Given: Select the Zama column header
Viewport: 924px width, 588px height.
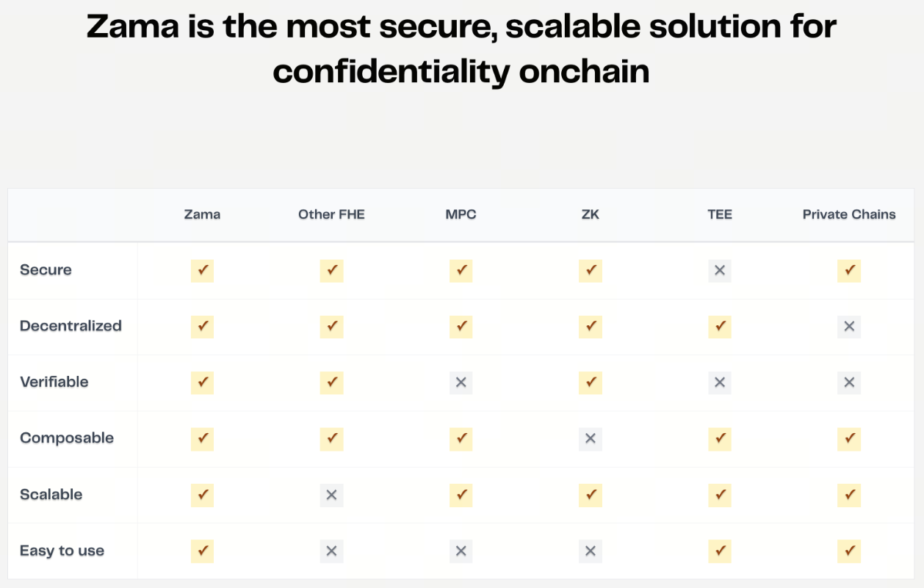Looking at the screenshot, I should click(202, 214).
